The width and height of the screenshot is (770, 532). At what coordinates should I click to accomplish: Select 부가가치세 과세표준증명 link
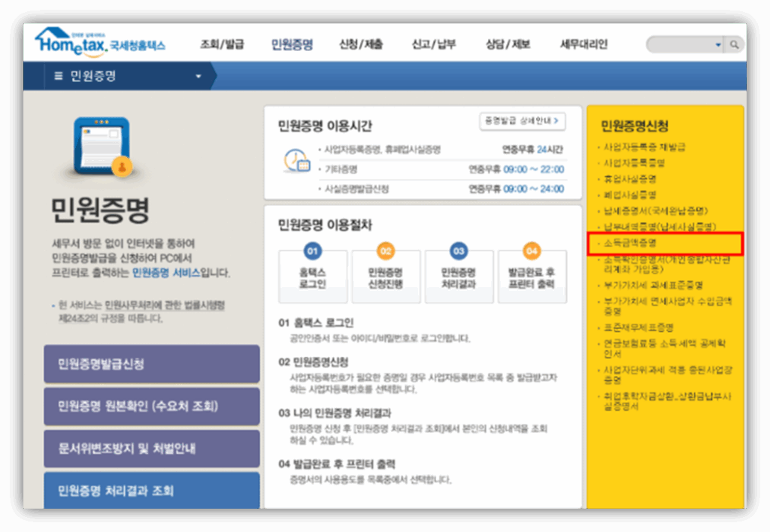point(653,285)
